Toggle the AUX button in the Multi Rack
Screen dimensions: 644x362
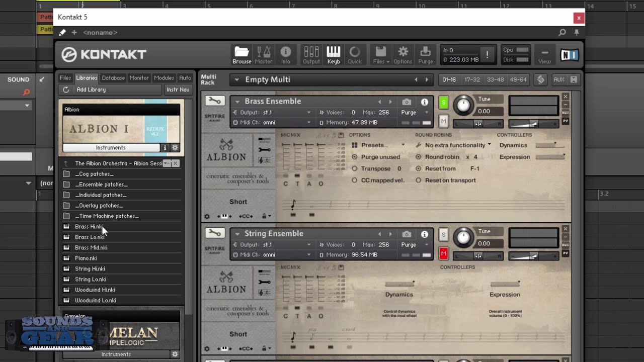(558, 79)
